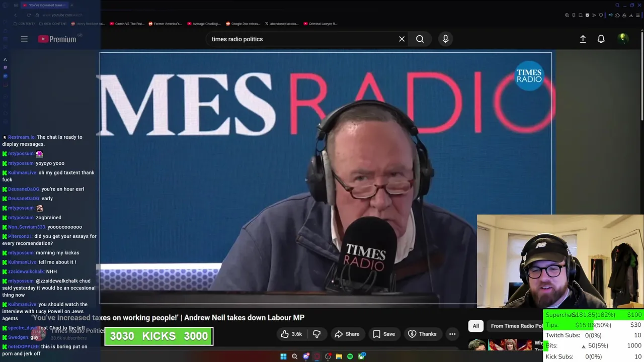Screen dimensions: 644x362
Task: Open a new browser tab with plus
Action: click(x=72, y=5)
